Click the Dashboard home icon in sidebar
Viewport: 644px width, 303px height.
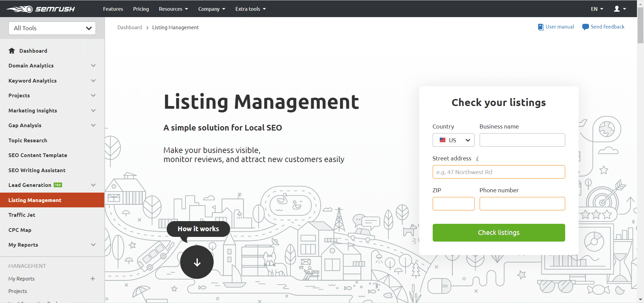(12, 51)
